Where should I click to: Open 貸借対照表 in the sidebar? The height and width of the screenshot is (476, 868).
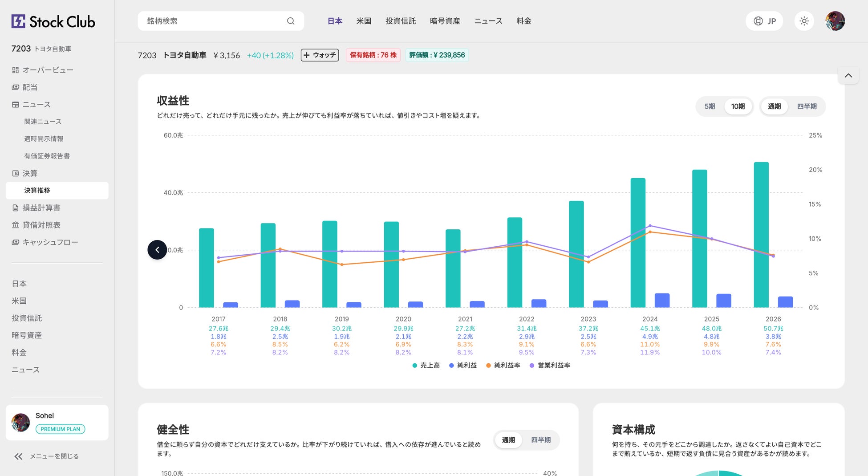pos(36,225)
